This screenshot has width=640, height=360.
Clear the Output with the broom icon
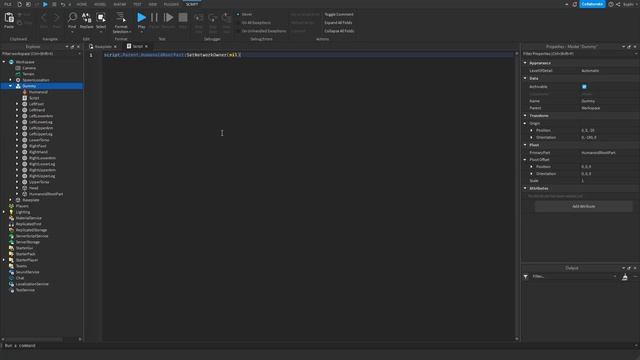click(625, 277)
